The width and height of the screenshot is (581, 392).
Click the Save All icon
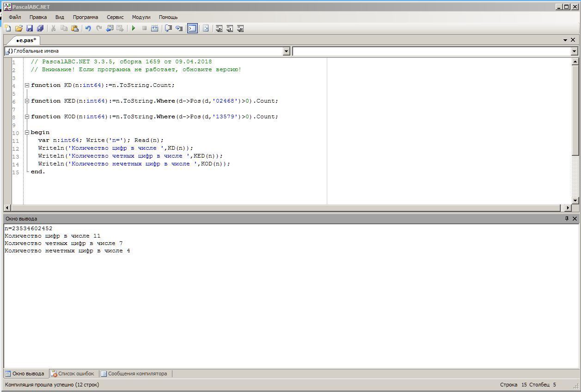point(40,29)
